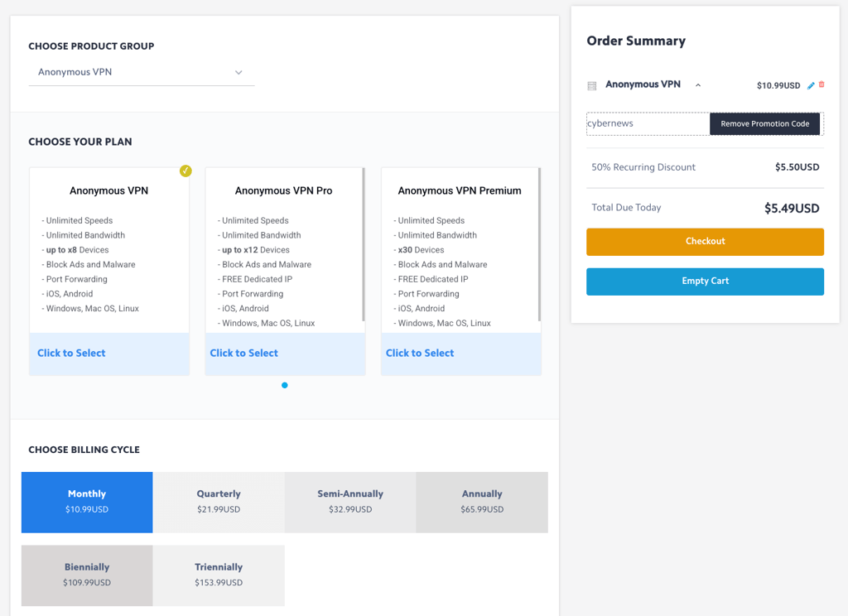
Task: Click the $5.49USD total due amount
Action: (792, 208)
